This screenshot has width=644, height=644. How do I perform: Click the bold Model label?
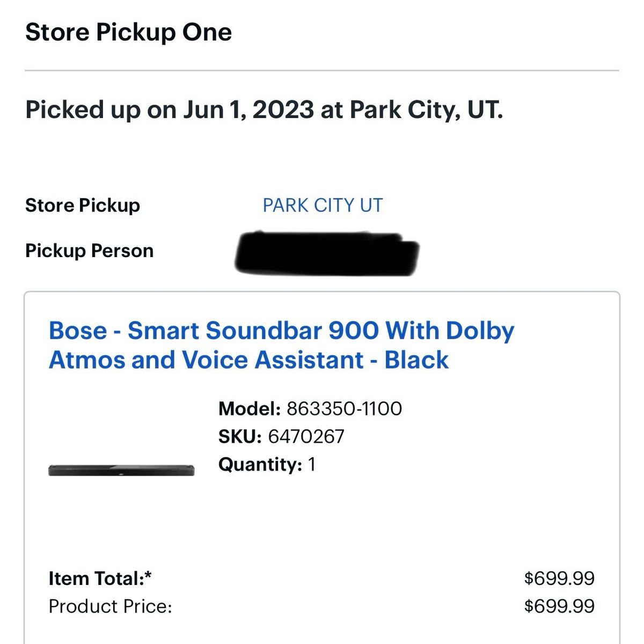point(249,409)
